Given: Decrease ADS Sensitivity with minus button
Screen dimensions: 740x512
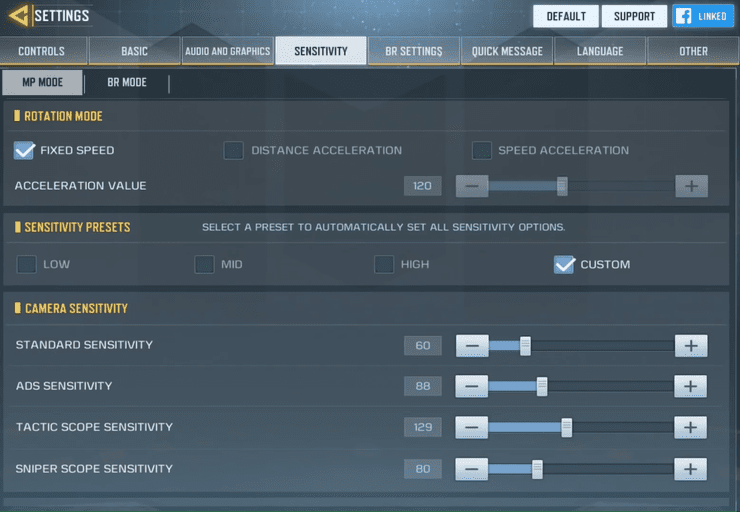Looking at the screenshot, I should coord(471,386).
